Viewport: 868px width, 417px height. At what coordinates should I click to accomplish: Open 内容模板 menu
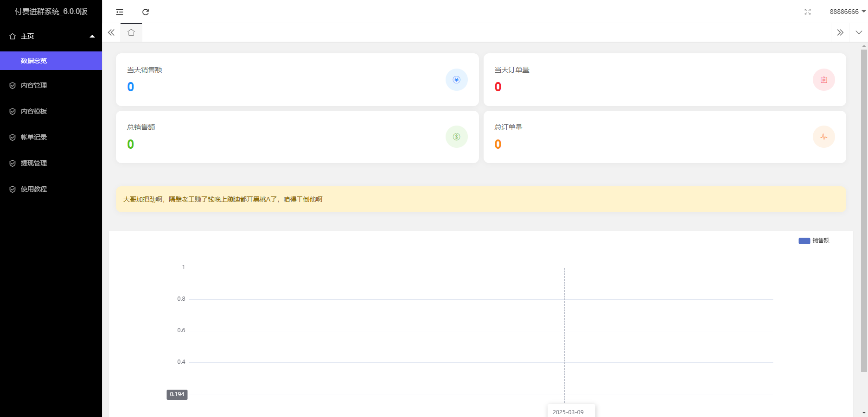pyautogui.click(x=51, y=111)
